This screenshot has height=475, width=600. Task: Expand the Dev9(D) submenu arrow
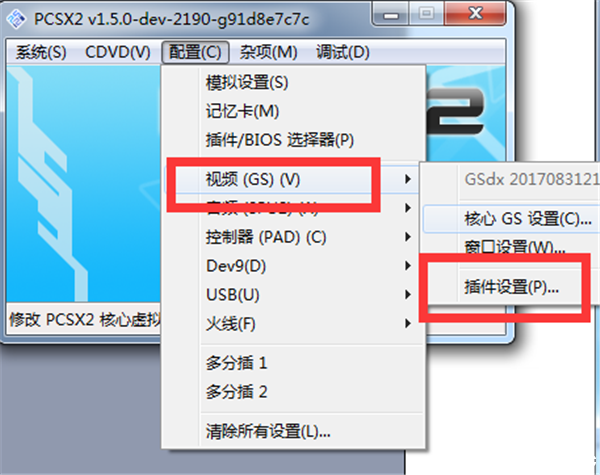coord(408,266)
